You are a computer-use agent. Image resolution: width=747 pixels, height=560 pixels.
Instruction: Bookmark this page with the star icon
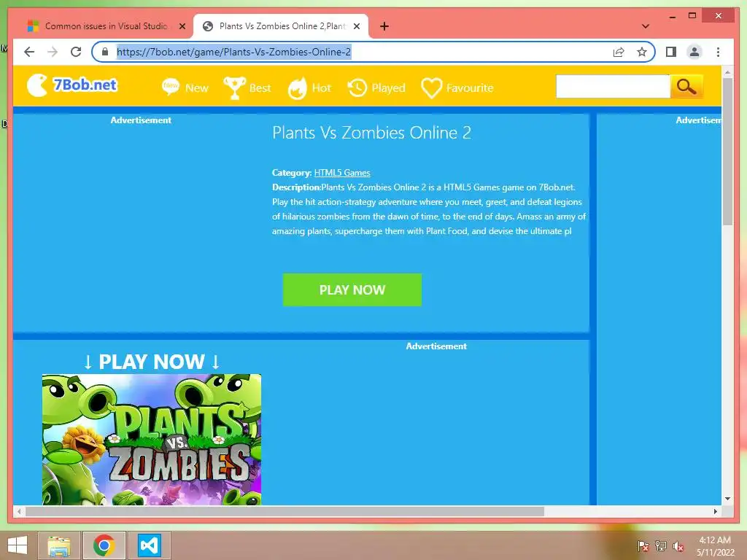click(x=642, y=52)
